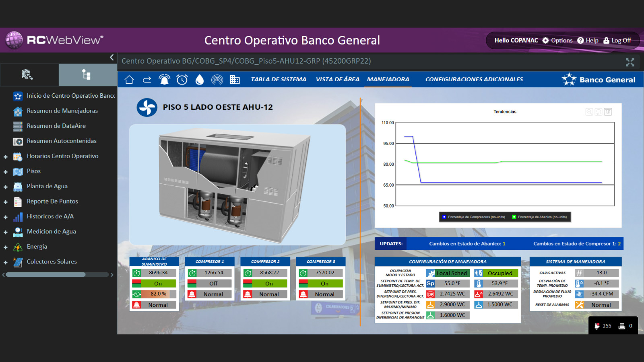Go to the home icon in blue toolbar

coord(129,80)
